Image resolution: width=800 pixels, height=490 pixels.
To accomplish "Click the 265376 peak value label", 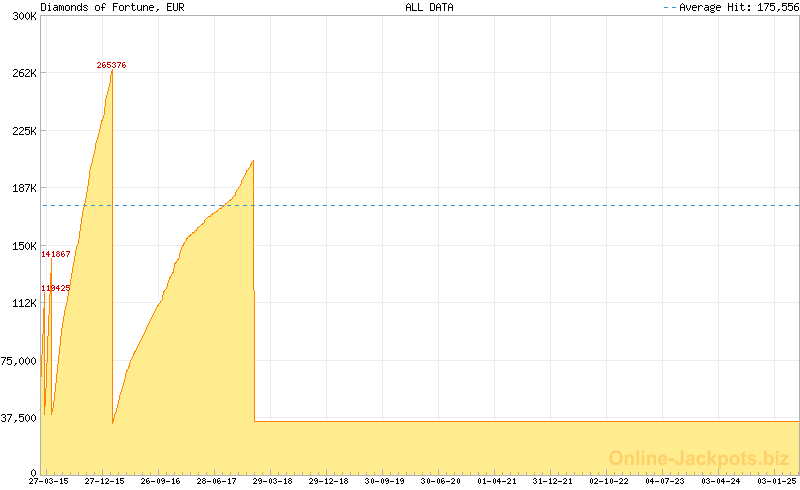I will 111,65.
